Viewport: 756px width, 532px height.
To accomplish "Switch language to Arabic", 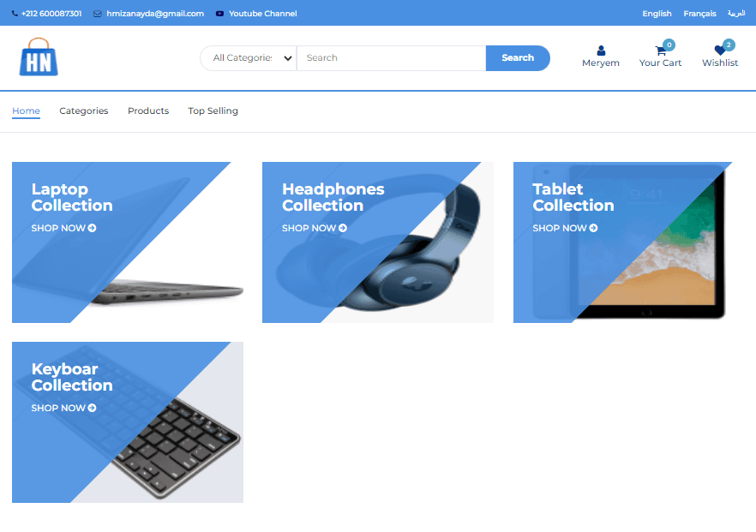I will point(736,14).
